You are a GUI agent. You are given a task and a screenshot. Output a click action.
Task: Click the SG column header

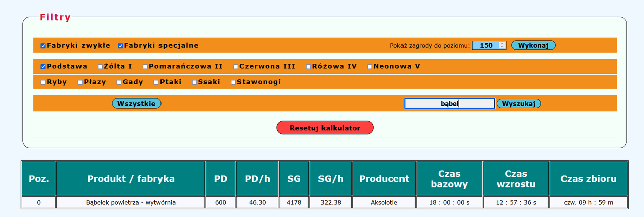click(294, 179)
